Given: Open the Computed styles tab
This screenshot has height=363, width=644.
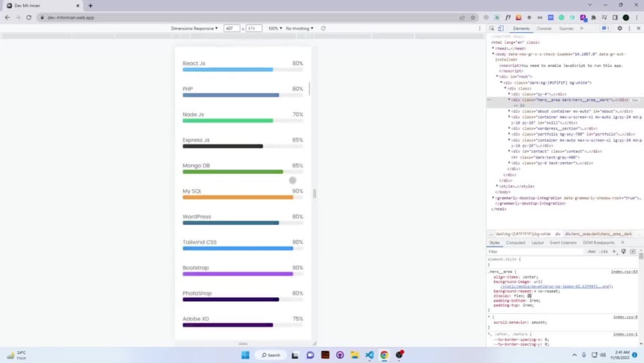Looking at the screenshot, I should 515,242.
